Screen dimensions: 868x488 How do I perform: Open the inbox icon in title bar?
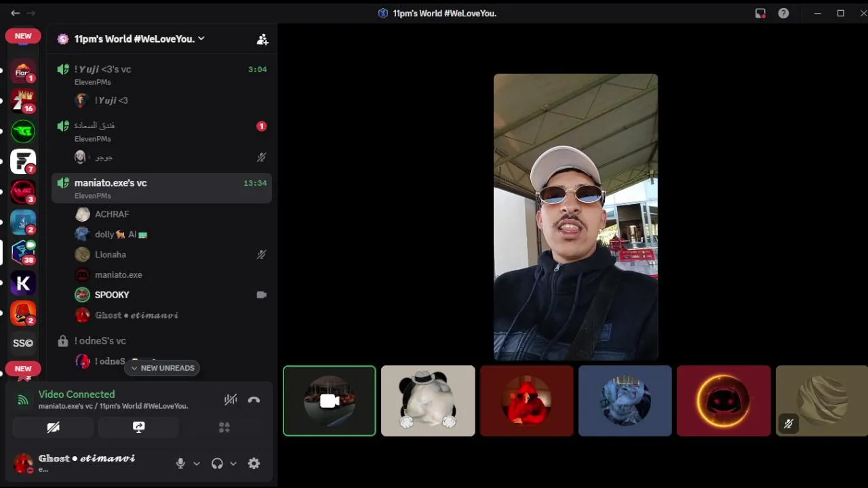point(760,13)
